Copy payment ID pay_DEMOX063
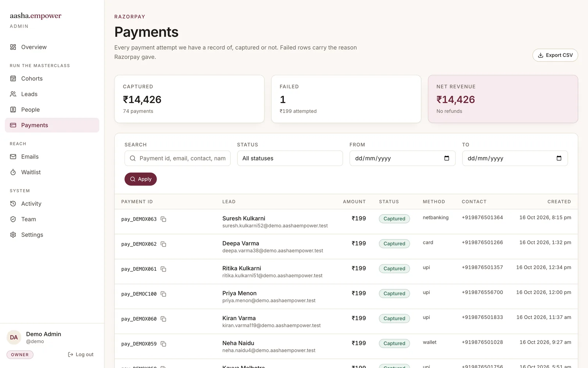Screen dimensions: 588x368 [x=164, y=219]
